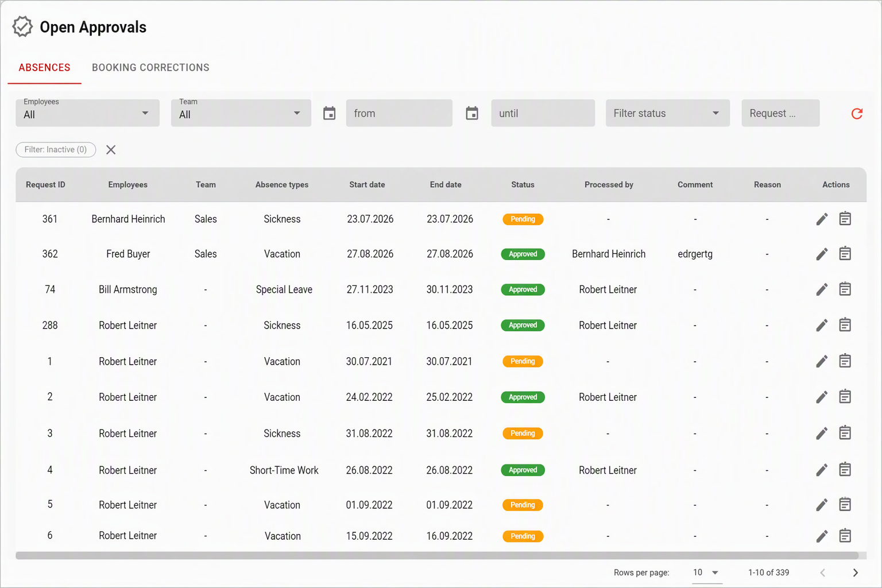Edit request 361 with pencil icon

tap(822, 219)
